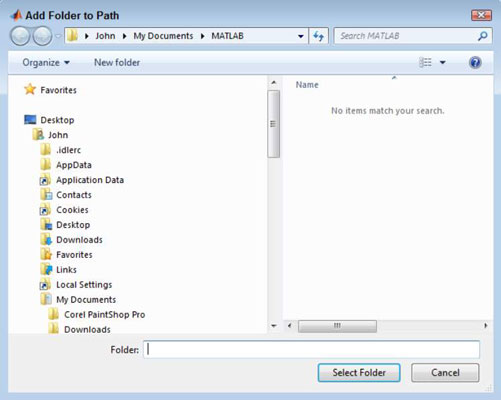Select the Desktop folder under John

[73, 225]
